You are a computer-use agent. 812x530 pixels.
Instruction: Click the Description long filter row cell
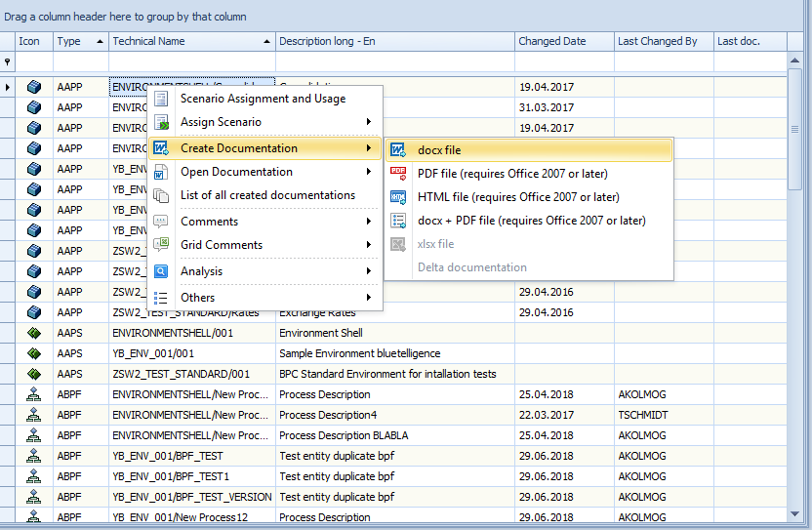394,61
